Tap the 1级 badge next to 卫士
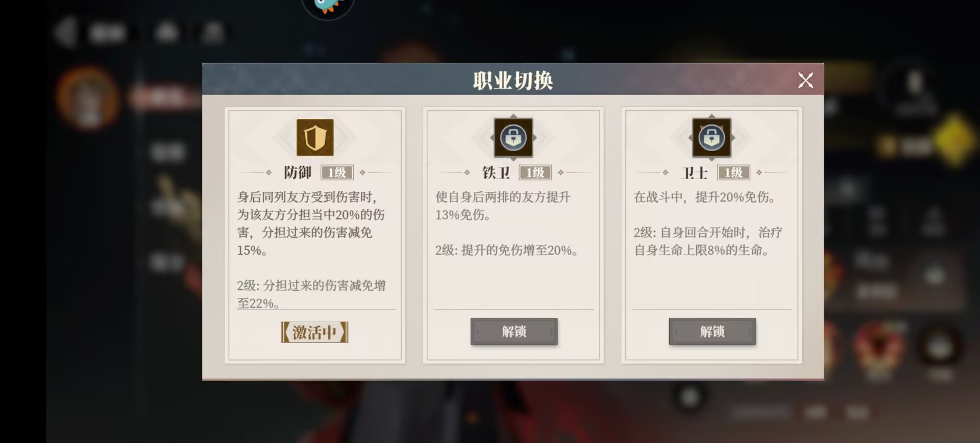 pos(733,173)
